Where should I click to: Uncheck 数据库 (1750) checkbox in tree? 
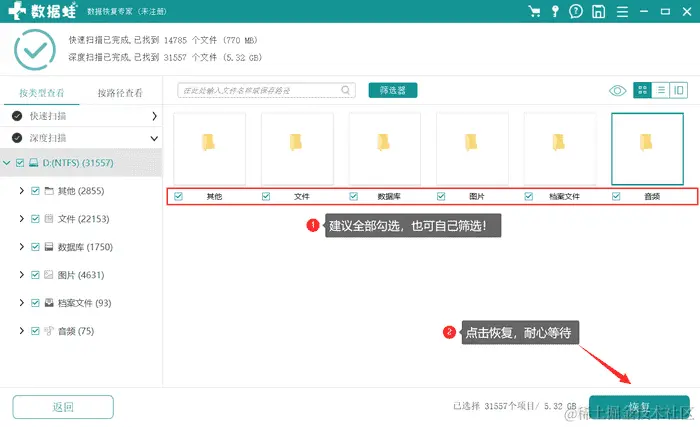(x=35, y=247)
